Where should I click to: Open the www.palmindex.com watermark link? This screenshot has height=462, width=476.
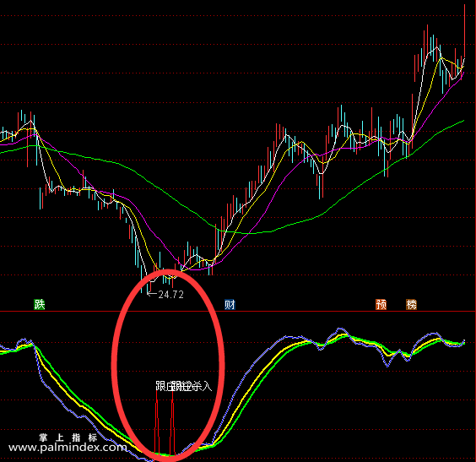(x=68, y=448)
